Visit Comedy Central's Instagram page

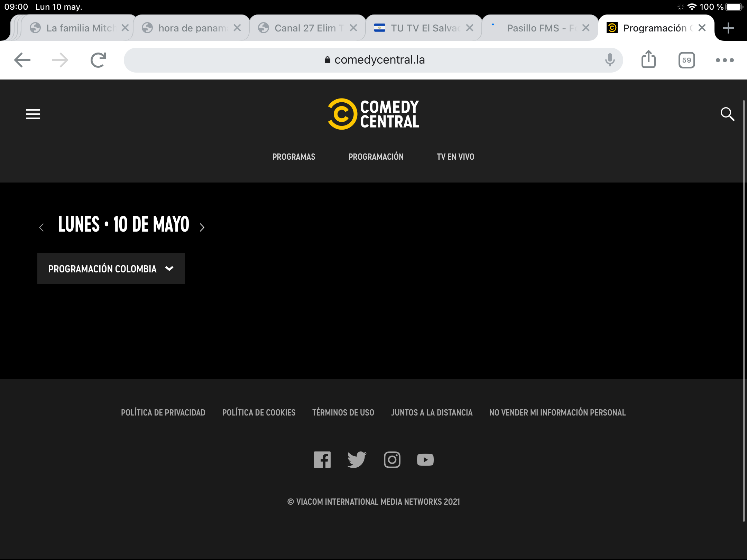pos(392,460)
